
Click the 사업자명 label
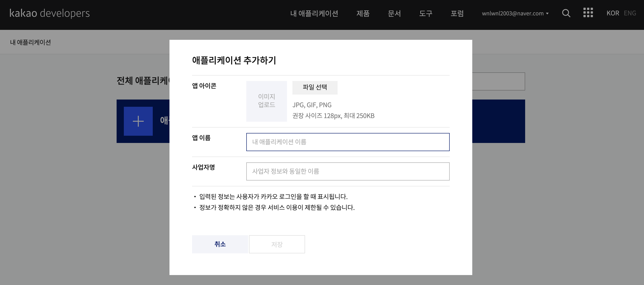(204, 167)
